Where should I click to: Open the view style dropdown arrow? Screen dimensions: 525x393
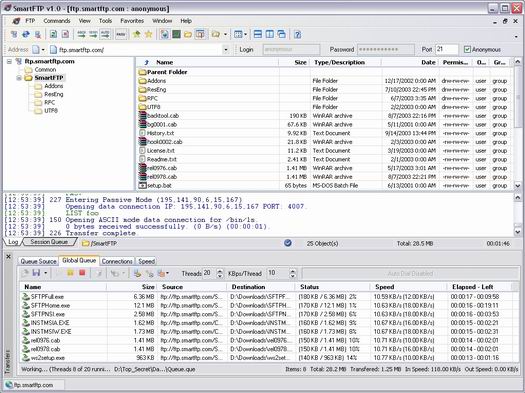point(245,34)
